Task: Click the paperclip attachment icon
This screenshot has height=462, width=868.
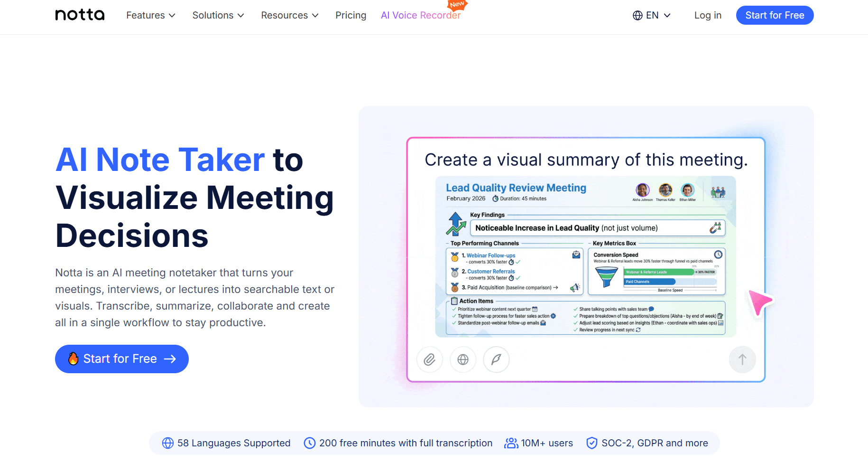Action: click(x=430, y=359)
